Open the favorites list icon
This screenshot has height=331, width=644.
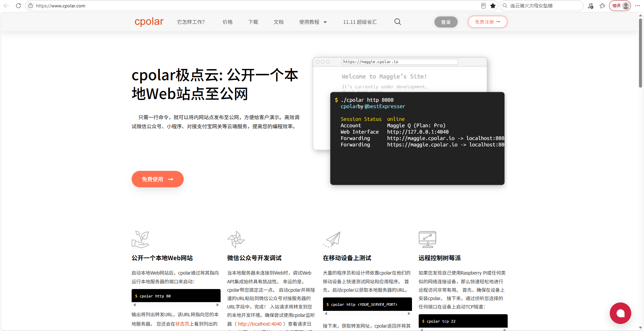click(x=603, y=6)
